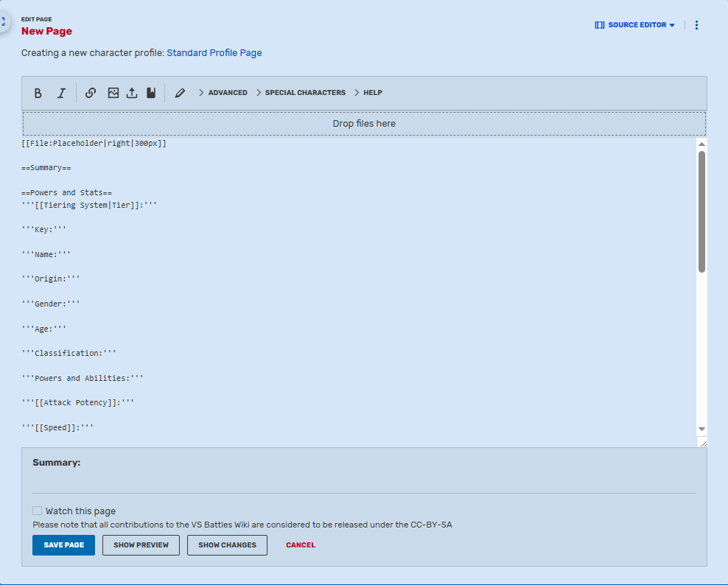This screenshot has width=728, height=585.
Task: Click the [[Attack Potency]] line
Action: click(x=77, y=402)
